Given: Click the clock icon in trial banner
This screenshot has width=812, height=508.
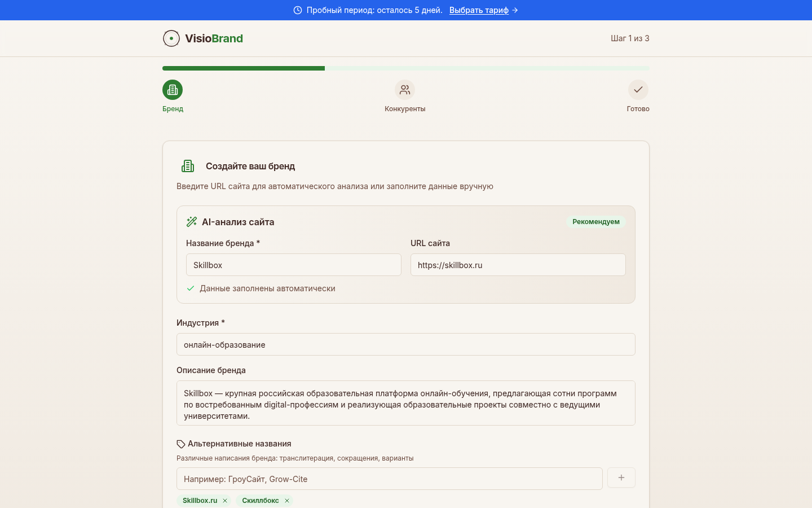Looking at the screenshot, I should point(297,10).
